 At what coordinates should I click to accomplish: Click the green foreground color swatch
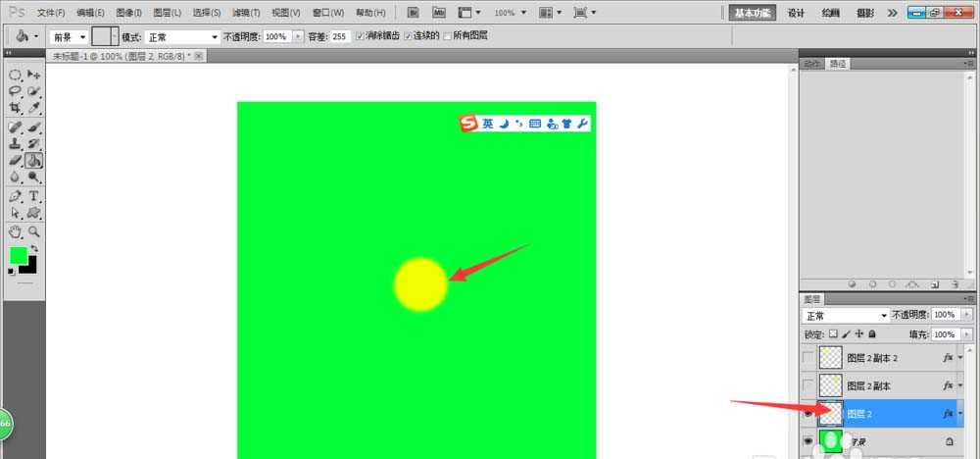19,255
